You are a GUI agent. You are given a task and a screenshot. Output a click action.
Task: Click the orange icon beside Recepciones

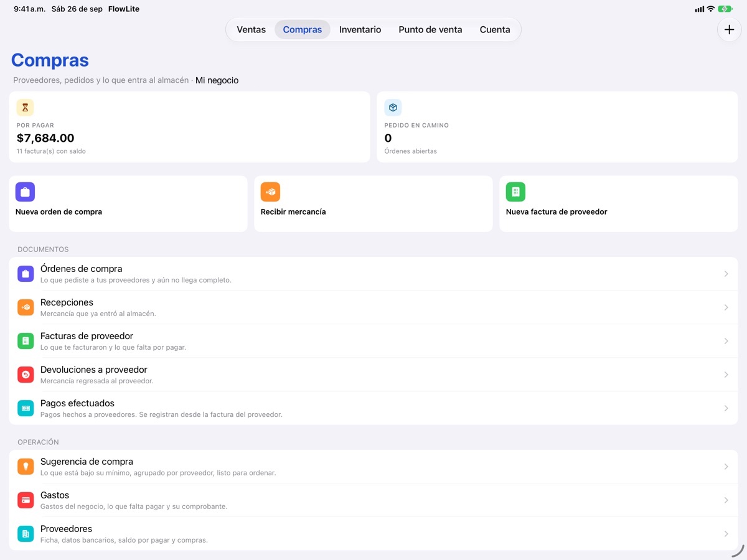pyautogui.click(x=26, y=307)
